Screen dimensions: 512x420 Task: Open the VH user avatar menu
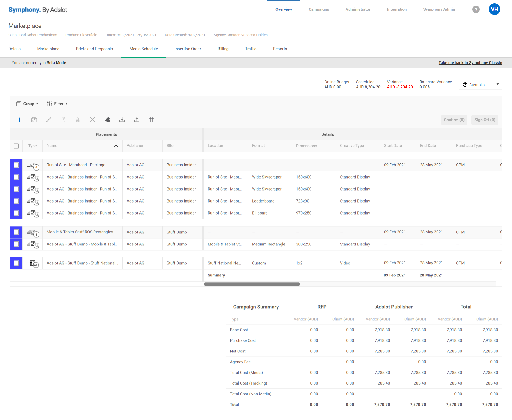(494, 9)
